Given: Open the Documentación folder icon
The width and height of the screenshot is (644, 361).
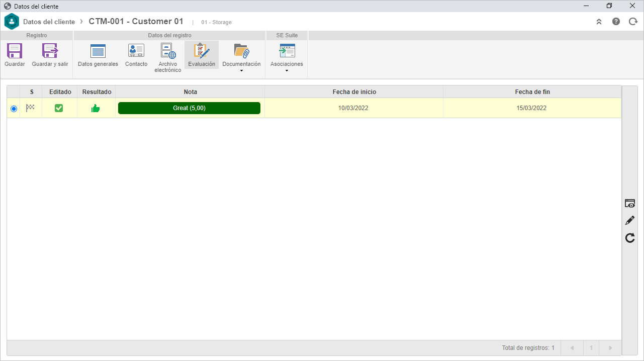Looking at the screenshot, I should point(241,51).
